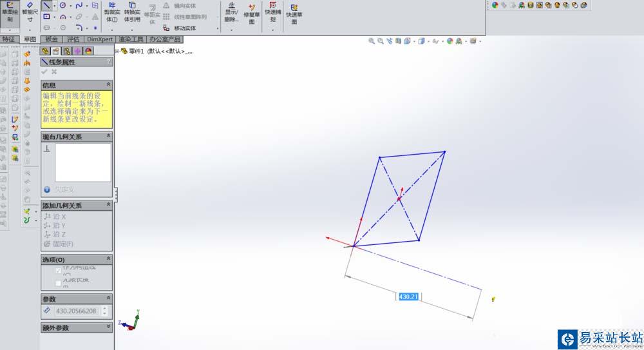The height and width of the screenshot is (350, 644).
Task: Click the 剪裁实体 trim entities tool
Action: tap(112, 13)
